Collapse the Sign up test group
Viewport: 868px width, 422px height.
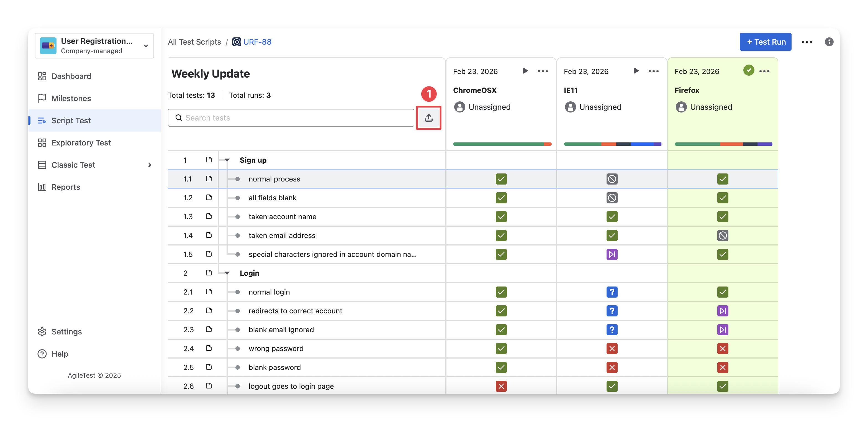click(227, 160)
